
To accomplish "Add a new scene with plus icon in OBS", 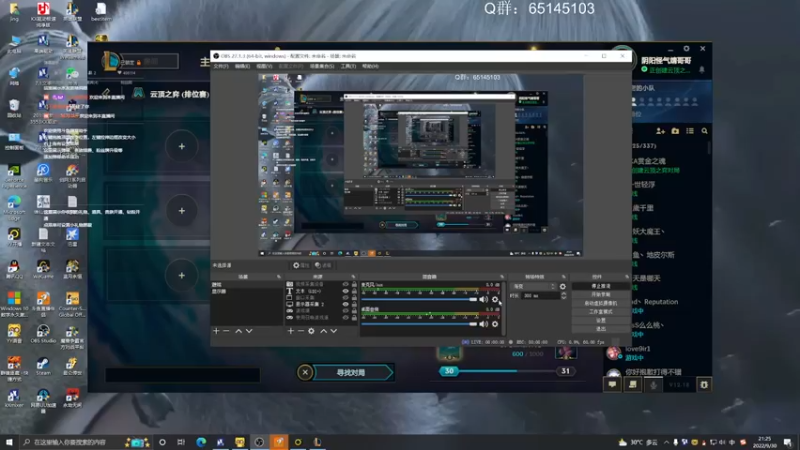I will coord(216,331).
